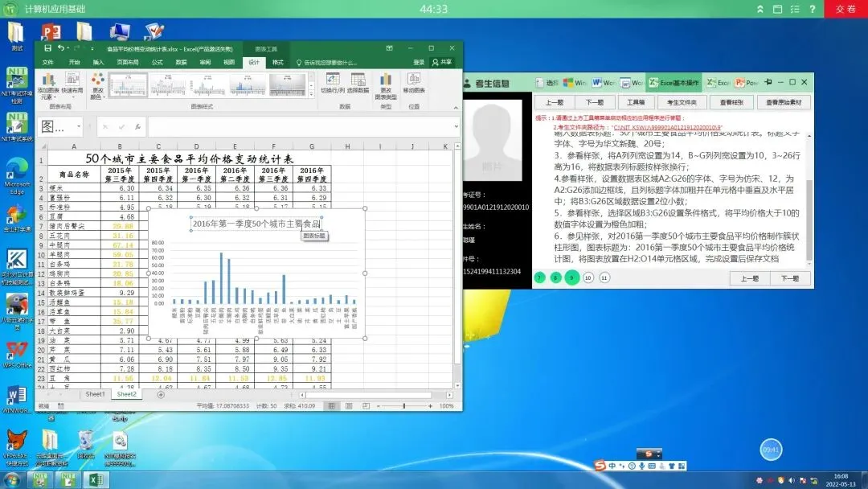The image size is (868, 489).
Task: Open the Name Box dropdown arrow
Action: pos(79,127)
